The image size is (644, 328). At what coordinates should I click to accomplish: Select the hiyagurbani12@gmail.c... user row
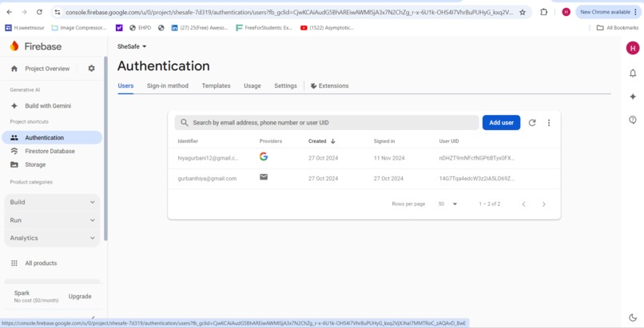click(x=364, y=158)
